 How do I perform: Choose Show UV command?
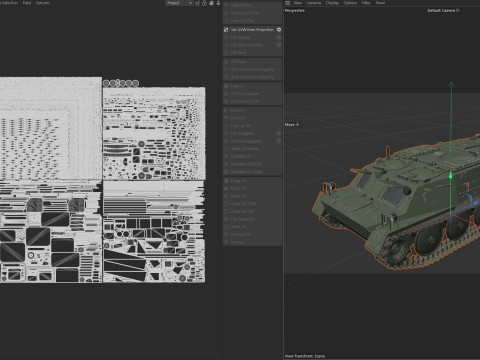[x=252, y=227]
